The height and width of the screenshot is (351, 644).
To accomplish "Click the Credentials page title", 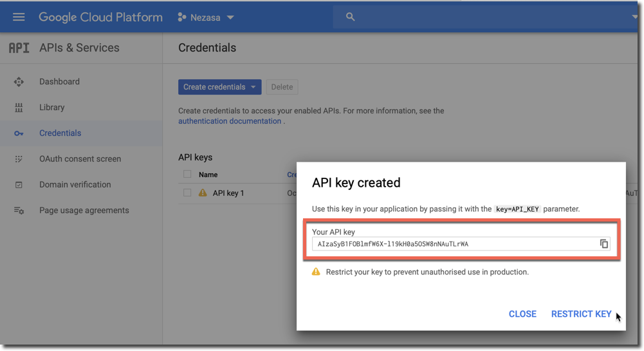I will (x=207, y=48).
